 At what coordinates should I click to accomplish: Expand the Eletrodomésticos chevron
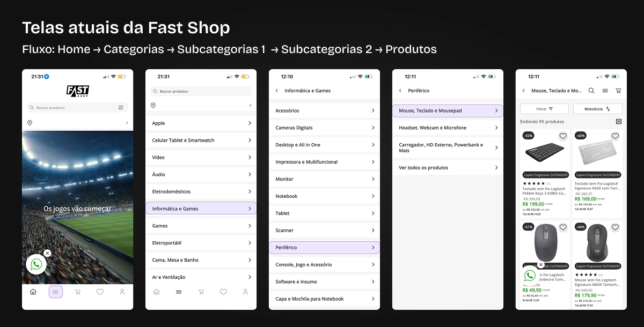[x=250, y=191]
